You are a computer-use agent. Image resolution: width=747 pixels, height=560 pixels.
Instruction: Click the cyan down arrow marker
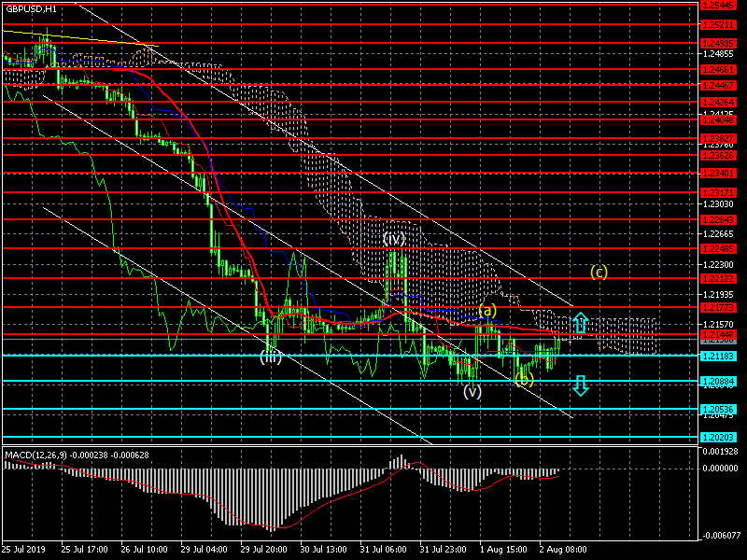(x=580, y=385)
